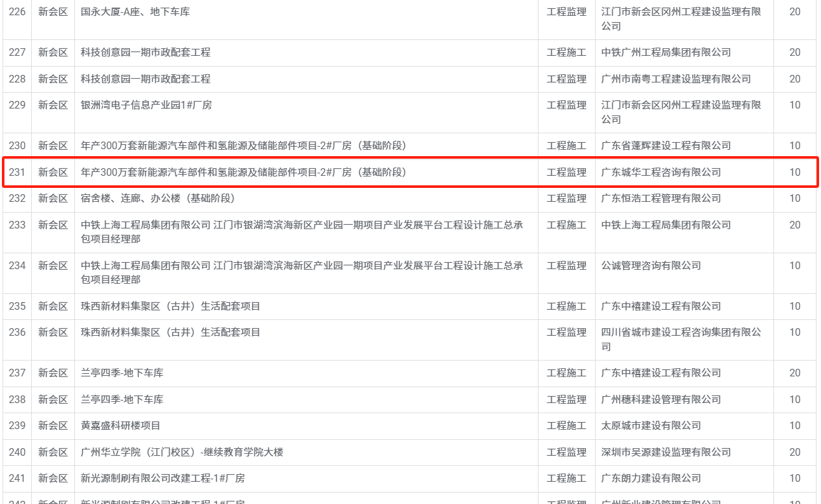The image size is (821, 504).
Task: Click company "公诚管理咨询有限公司"
Action: pyautogui.click(x=651, y=265)
